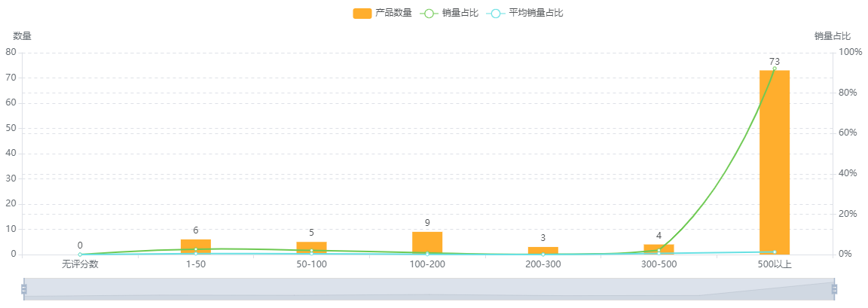
Task: Click right handle of zoom slider
Action: pos(834,288)
